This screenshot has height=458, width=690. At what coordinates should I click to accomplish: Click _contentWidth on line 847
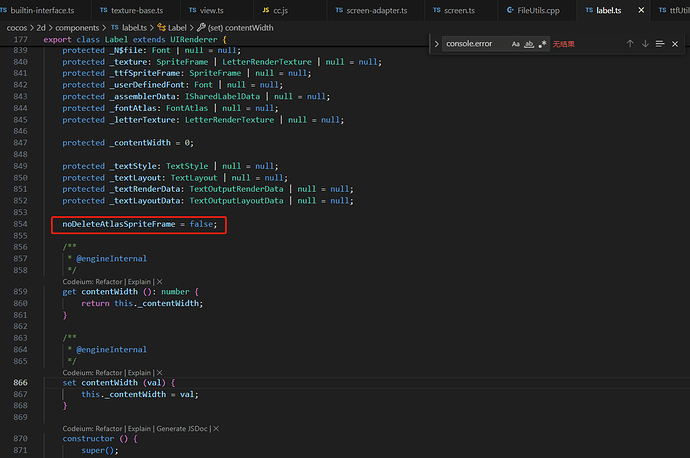coord(140,143)
